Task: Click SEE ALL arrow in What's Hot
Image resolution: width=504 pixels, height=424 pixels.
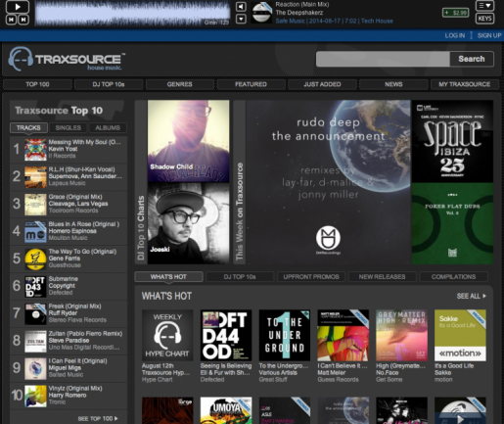Action: pyautogui.click(x=472, y=296)
